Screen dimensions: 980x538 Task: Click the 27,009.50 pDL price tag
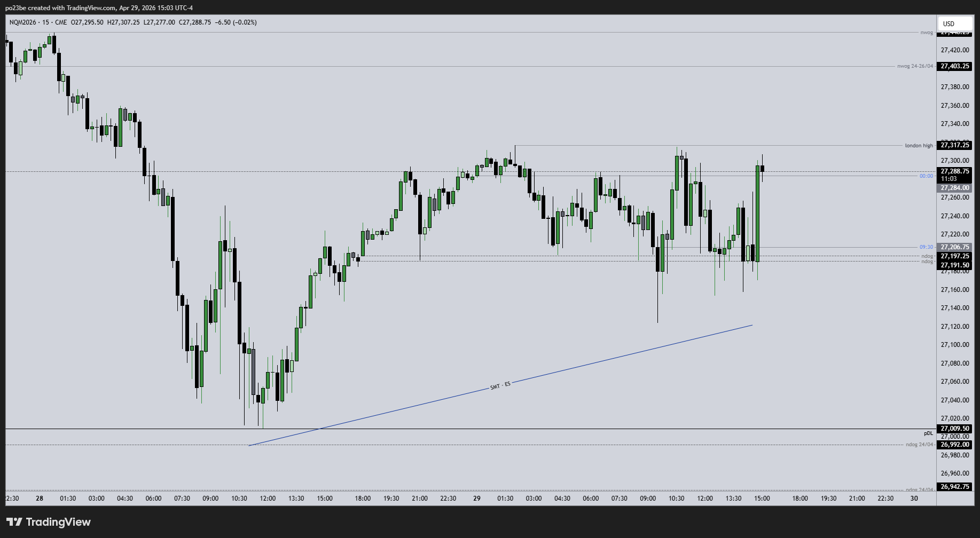click(x=955, y=429)
